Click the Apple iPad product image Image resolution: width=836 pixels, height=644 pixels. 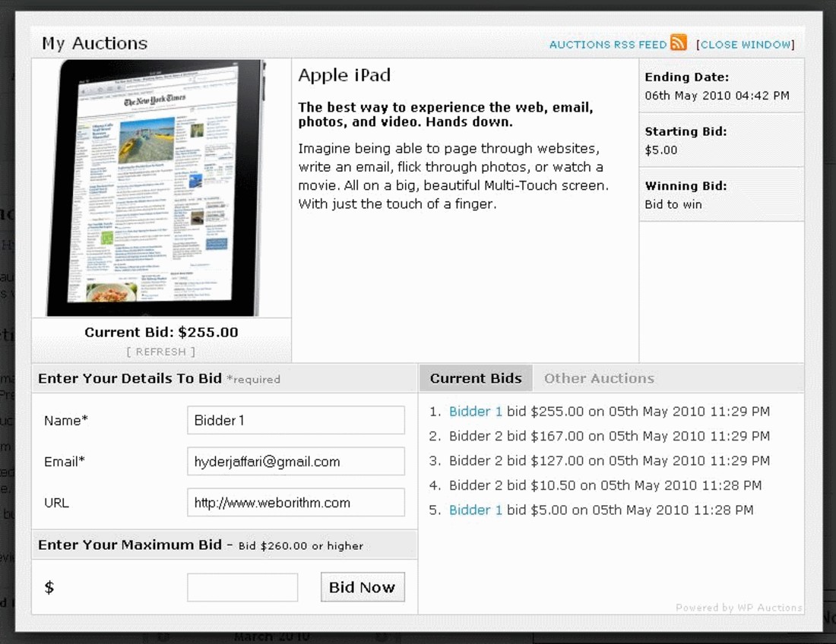(157, 188)
